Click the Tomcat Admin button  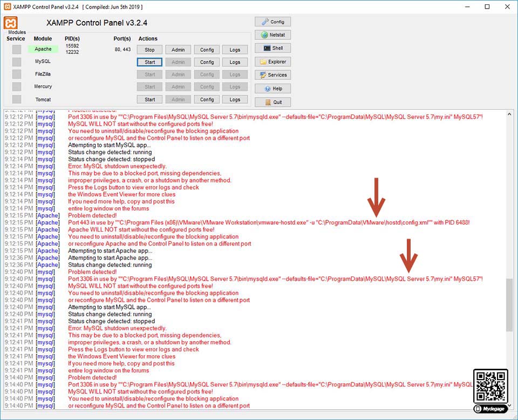[x=178, y=99]
